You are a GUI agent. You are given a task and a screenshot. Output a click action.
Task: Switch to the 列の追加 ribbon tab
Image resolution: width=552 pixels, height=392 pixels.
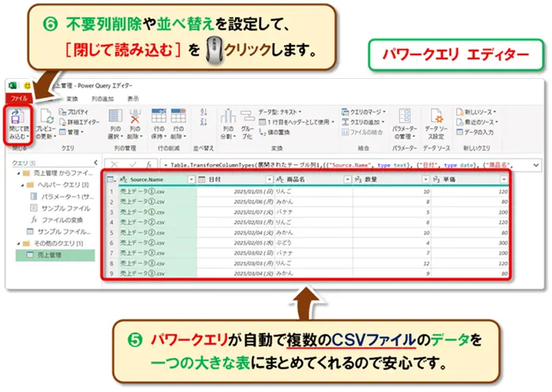[x=103, y=99]
